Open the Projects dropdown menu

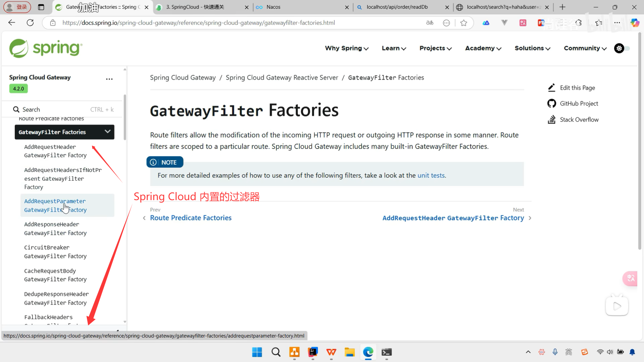click(x=435, y=48)
